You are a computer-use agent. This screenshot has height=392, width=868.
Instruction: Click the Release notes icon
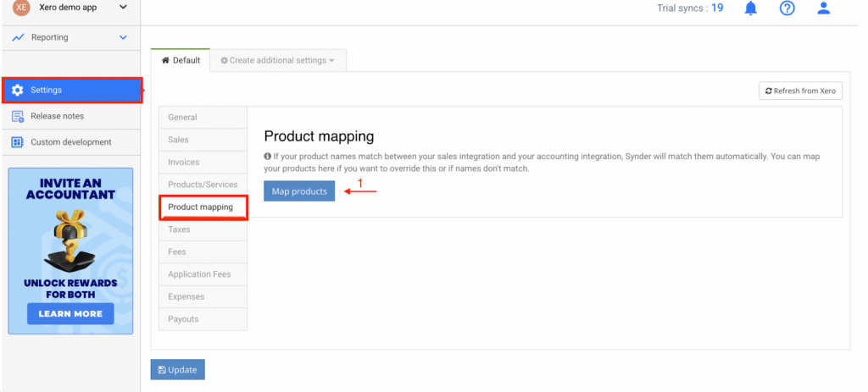18,116
